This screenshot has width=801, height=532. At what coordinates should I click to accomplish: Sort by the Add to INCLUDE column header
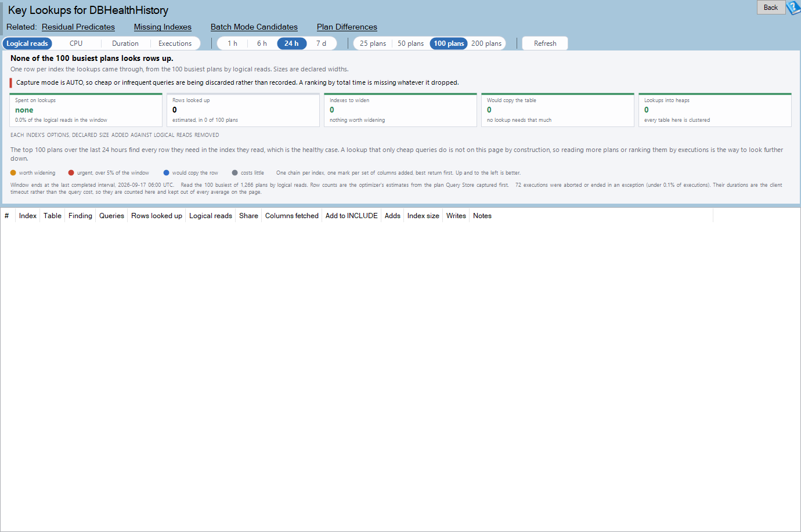point(352,216)
